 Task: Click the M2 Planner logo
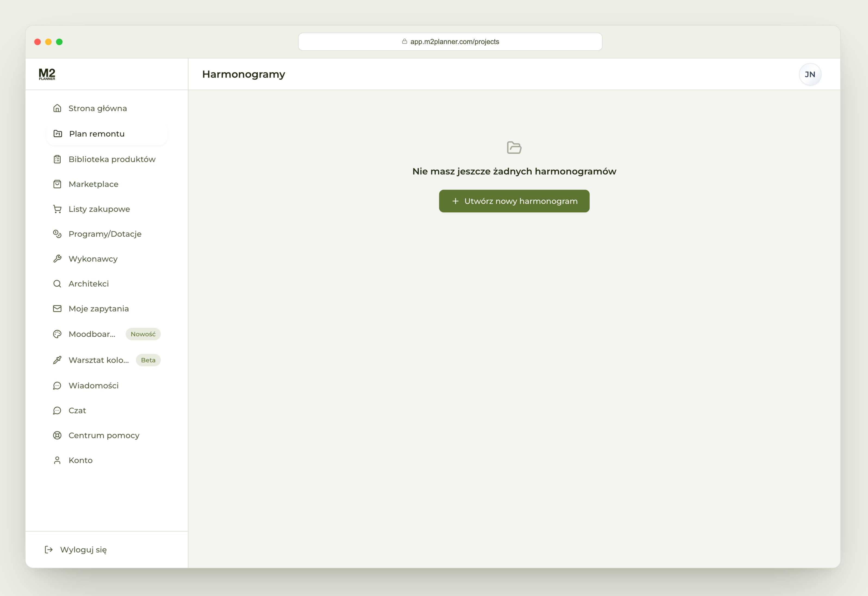[47, 74]
